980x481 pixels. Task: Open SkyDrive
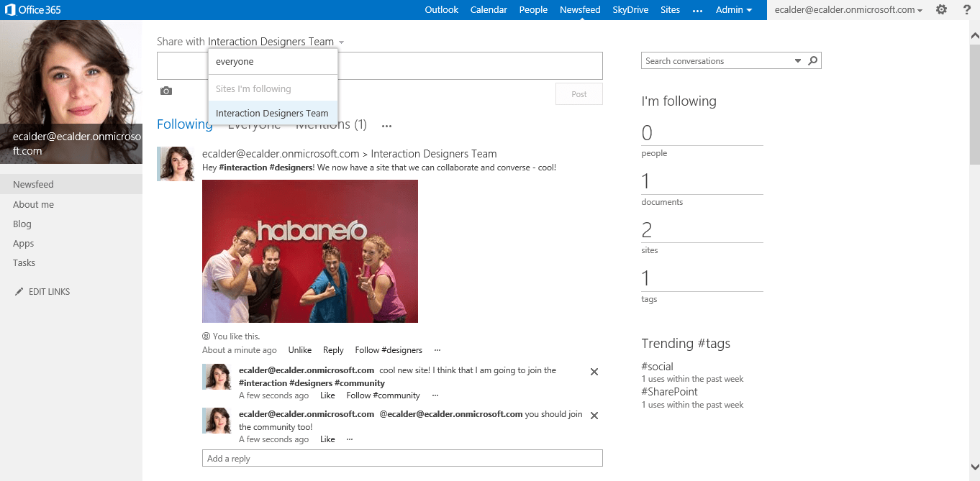click(630, 10)
